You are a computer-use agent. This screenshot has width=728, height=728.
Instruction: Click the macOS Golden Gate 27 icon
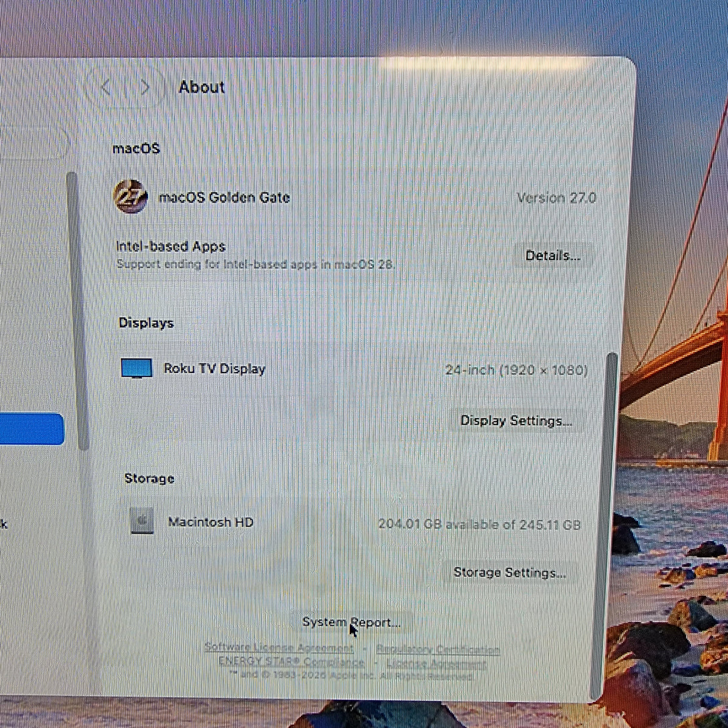[x=130, y=197]
